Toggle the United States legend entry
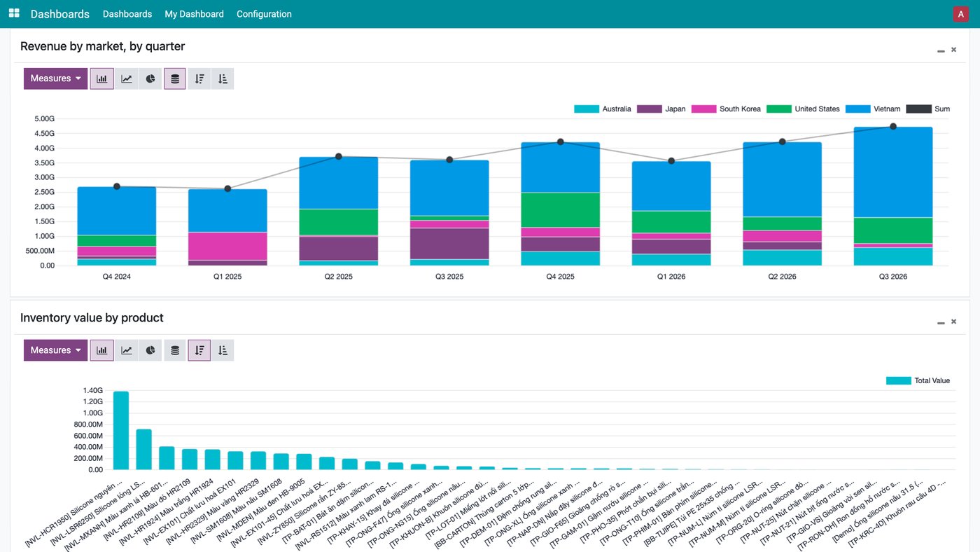The height and width of the screenshot is (552, 980). 804,109
